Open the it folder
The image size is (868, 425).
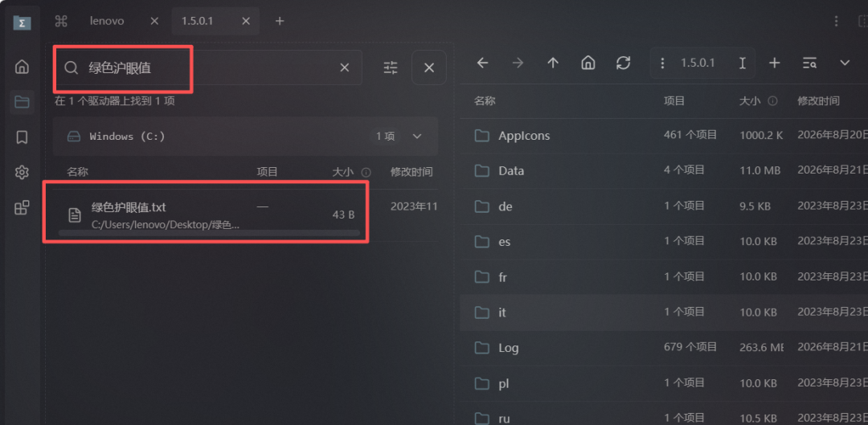tap(665, 313)
